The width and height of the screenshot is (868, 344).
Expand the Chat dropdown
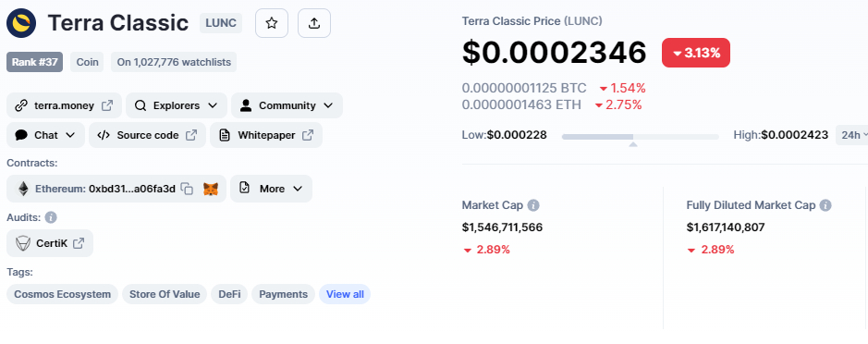click(x=45, y=135)
